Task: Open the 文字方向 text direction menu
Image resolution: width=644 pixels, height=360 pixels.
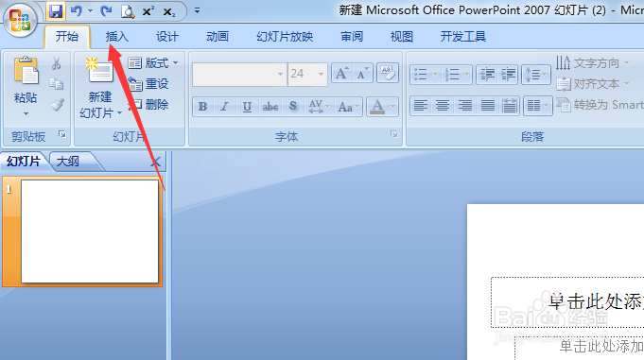Action: pyautogui.click(x=593, y=63)
